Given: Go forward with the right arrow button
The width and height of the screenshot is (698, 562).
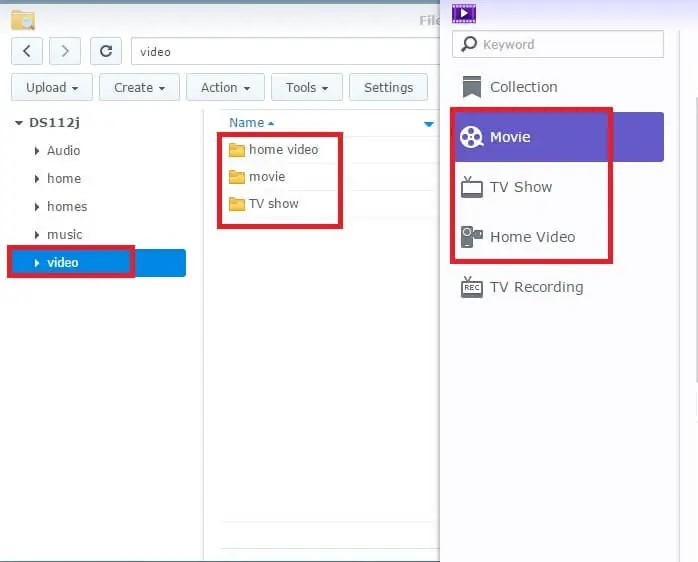Looking at the screenshot, I should [65, 51].
